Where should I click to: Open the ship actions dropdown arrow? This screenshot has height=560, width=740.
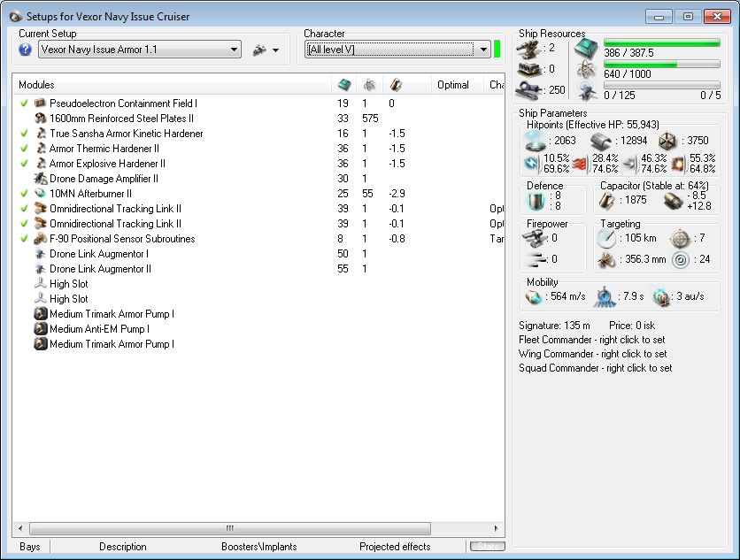pos(275,50)
